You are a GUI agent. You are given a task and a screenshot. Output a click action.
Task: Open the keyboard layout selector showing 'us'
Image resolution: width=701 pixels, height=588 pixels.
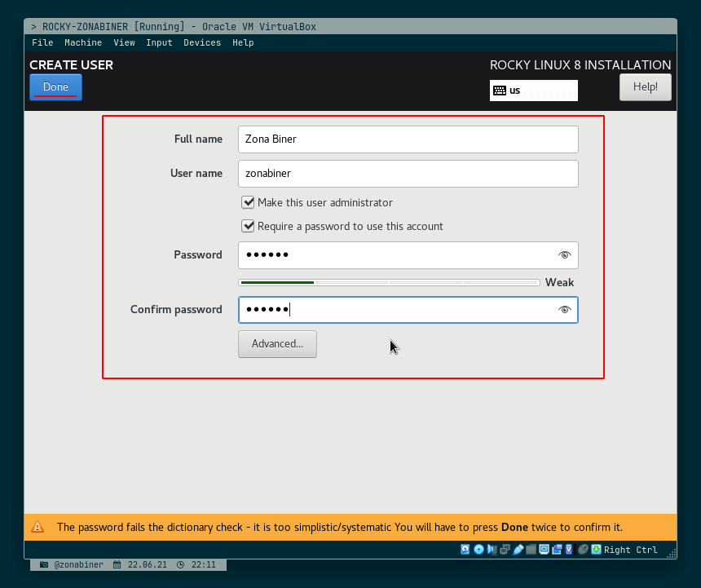tap(533, 91)
